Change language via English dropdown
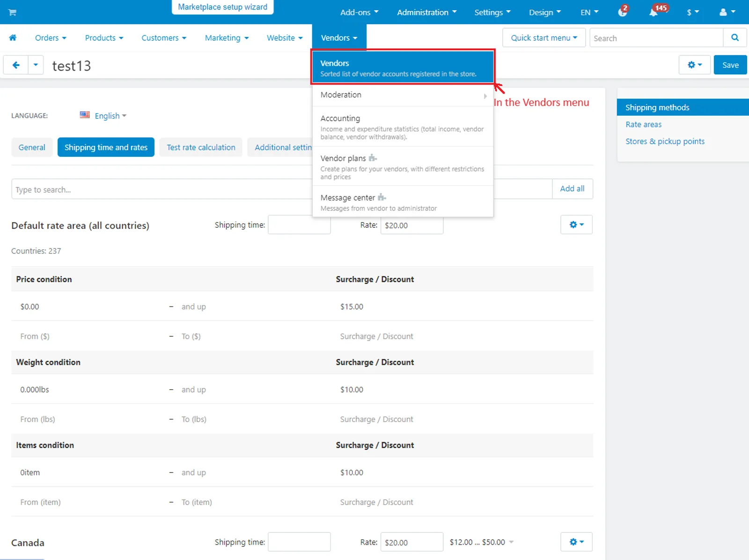749x560 pixels. pos(110,116)
